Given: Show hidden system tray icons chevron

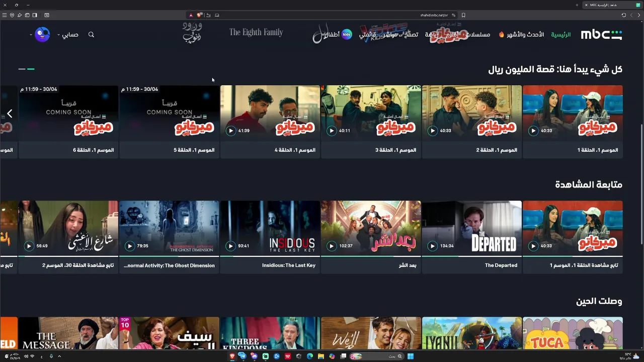Looking at the screenshot, I should coord(59,356).
